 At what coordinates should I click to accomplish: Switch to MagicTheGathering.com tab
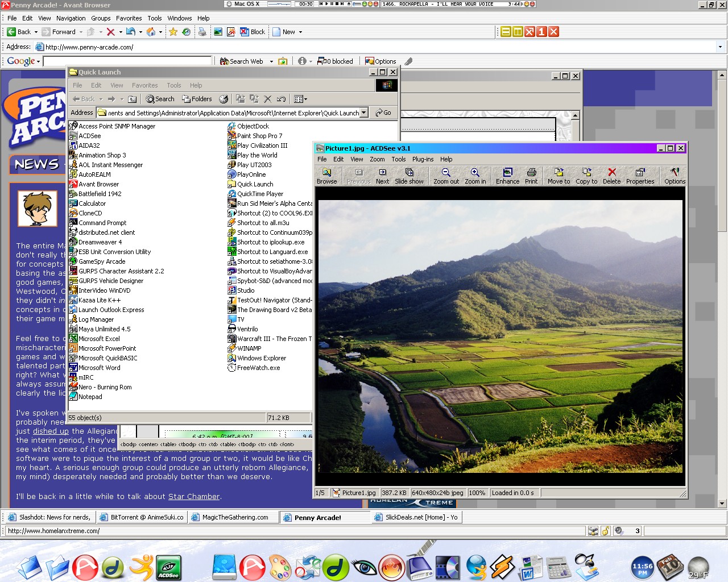click(233, 517)
